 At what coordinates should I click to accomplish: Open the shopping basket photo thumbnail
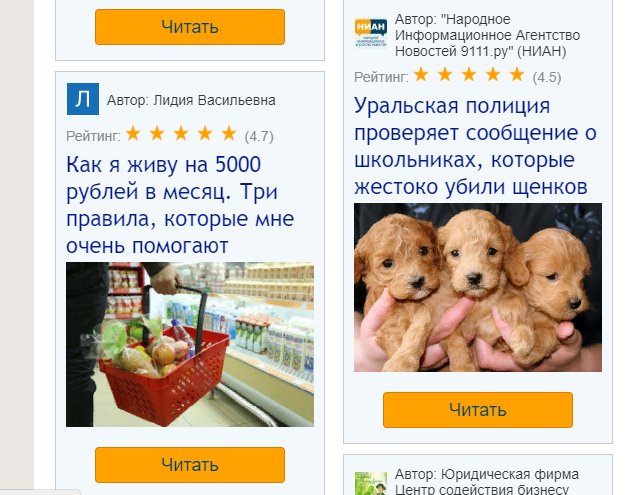click(190, 344)
